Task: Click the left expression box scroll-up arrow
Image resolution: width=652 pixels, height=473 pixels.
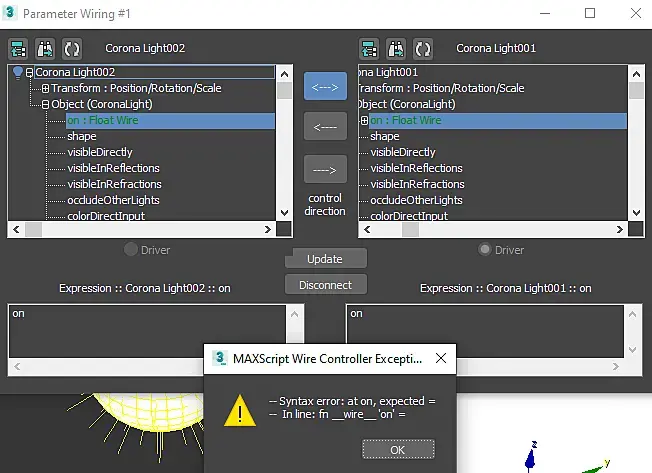Action: pyautogui.click(x=294, y=314)
